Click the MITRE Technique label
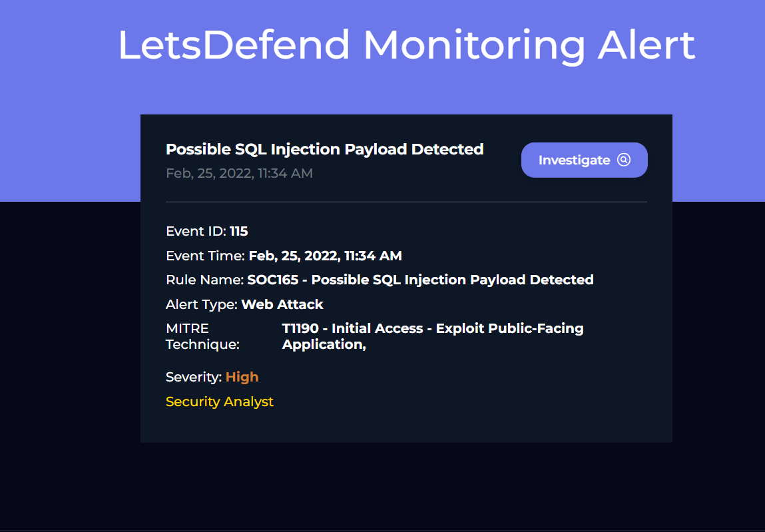This screenshot has width=765, height=532. coord(202,336)
